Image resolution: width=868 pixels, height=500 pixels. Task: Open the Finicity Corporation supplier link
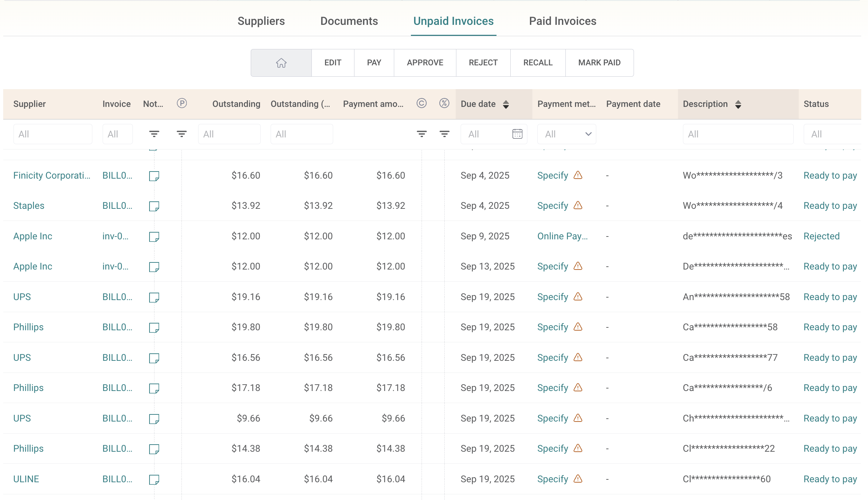coord(52,175)
